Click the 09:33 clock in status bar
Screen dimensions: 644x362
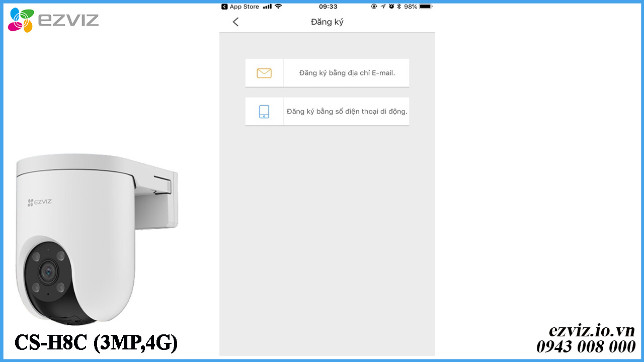click(x=328, y=7)
